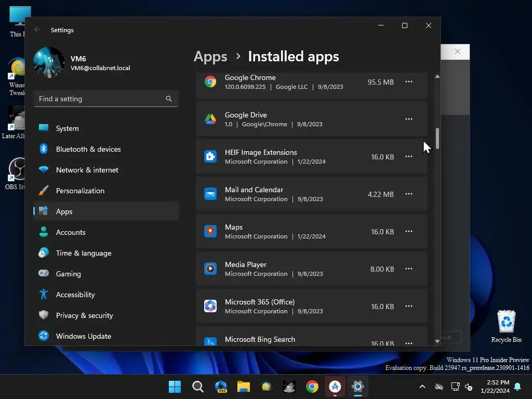Open more options for Mail and Calendar
532x399 pixels.
(x=409, y=194)
